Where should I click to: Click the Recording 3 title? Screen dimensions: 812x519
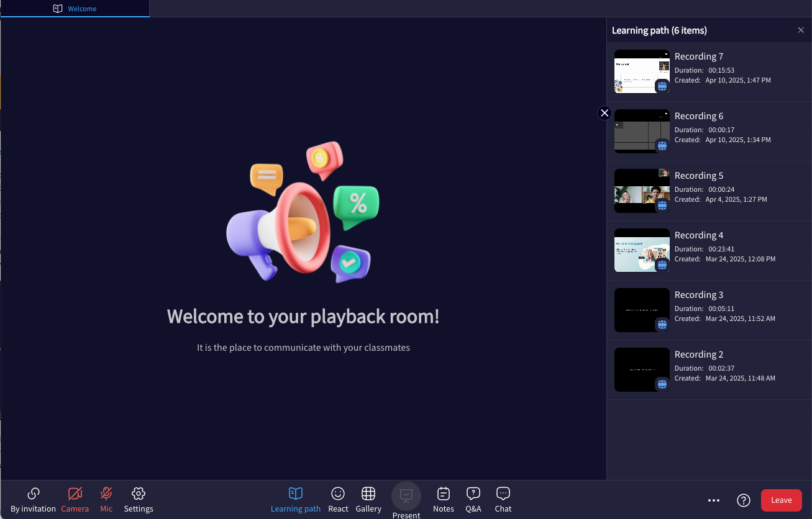[x=699, y=295]
